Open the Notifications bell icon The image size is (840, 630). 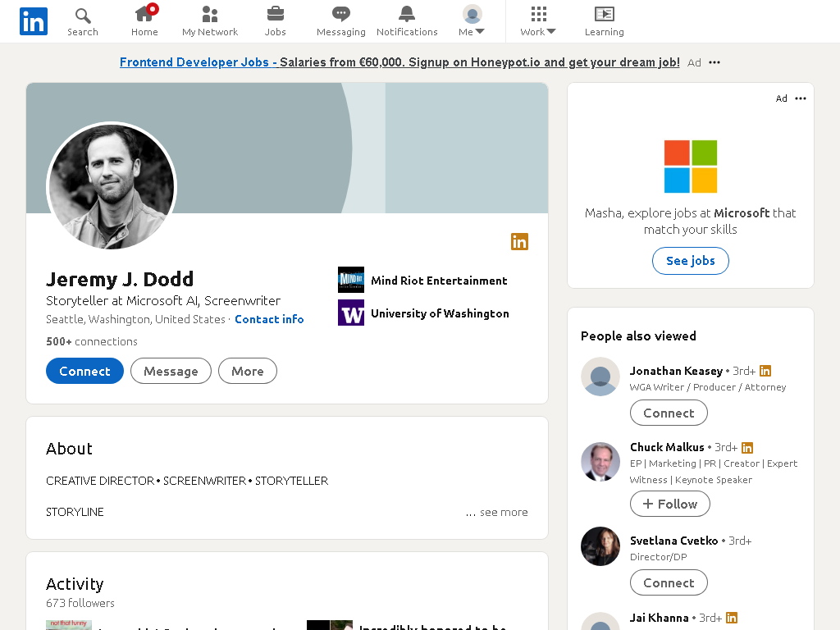(407, 14)
